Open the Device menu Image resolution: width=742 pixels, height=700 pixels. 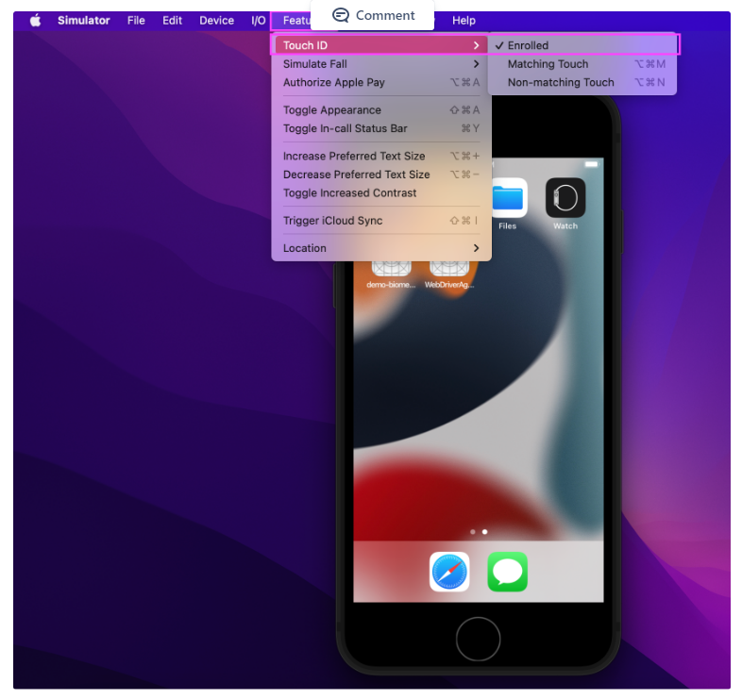point(216,20)
